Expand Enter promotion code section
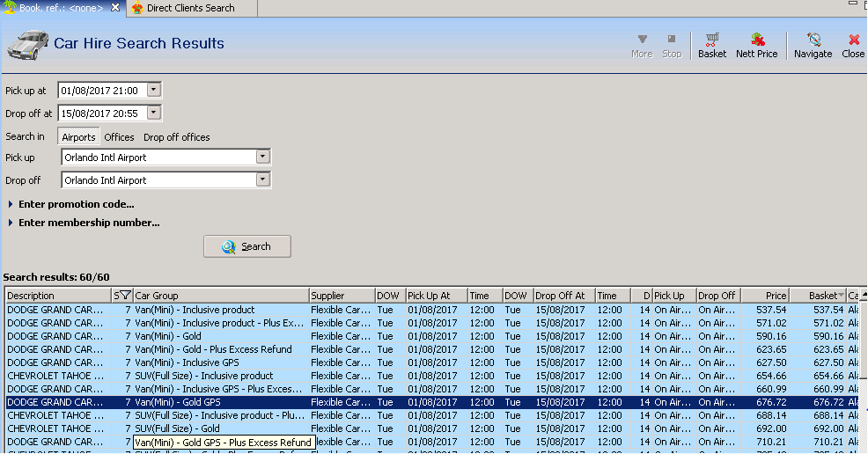The image size is (868, 454). 76,204
